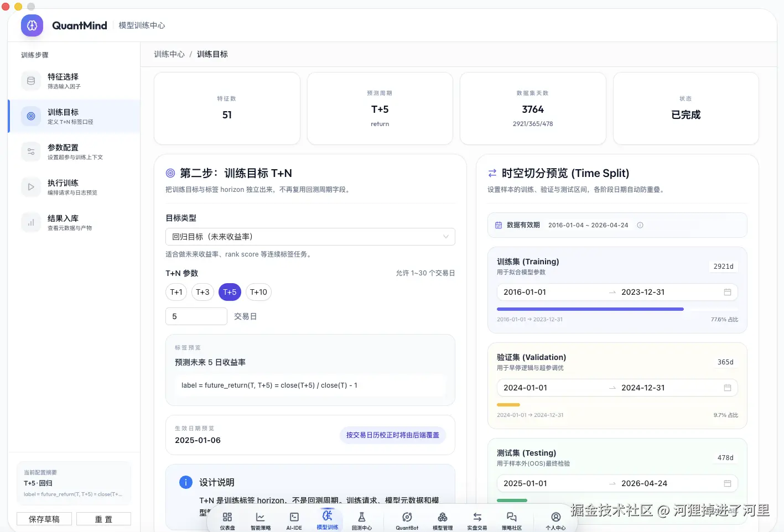
Task: Edit Validation start date 2024-01-01
Action: (x=525, y=388)
